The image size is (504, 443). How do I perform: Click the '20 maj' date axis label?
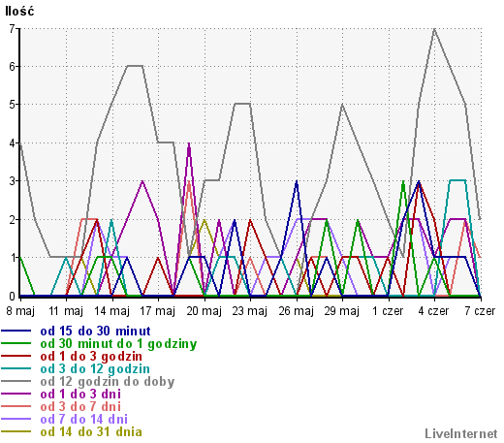[x=204, y=311]
